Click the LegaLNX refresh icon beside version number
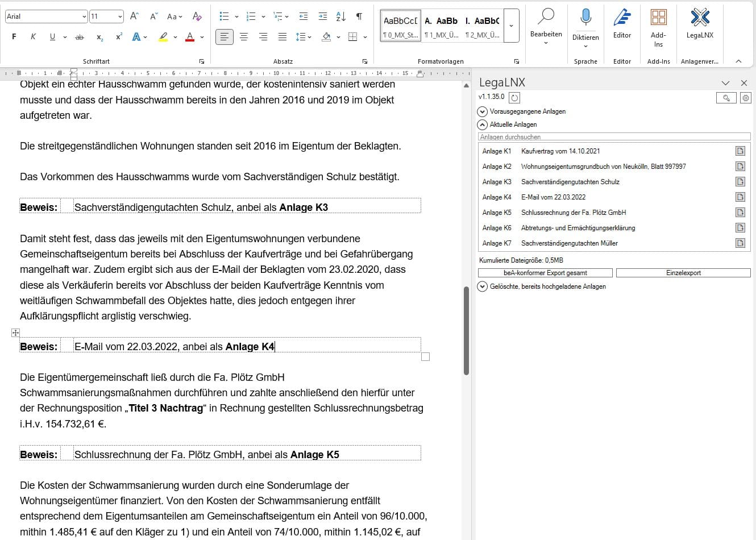The width and height of the screenshot is (756, 540). click(x=514, y=98)
